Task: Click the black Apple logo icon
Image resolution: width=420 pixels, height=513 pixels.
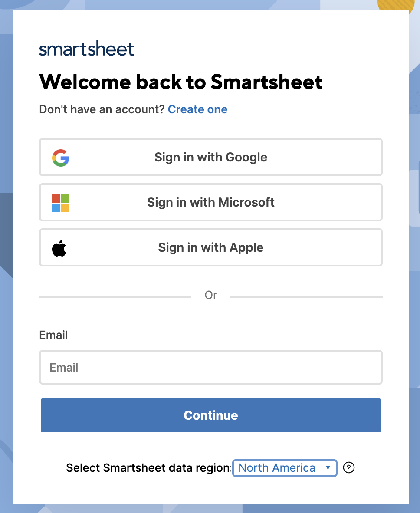Action: (59, 248)
